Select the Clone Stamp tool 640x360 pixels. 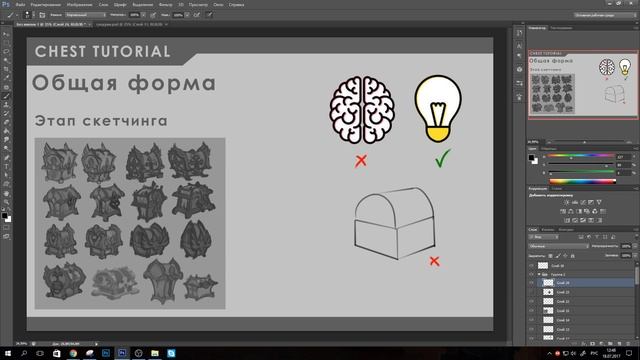point(6,105)
